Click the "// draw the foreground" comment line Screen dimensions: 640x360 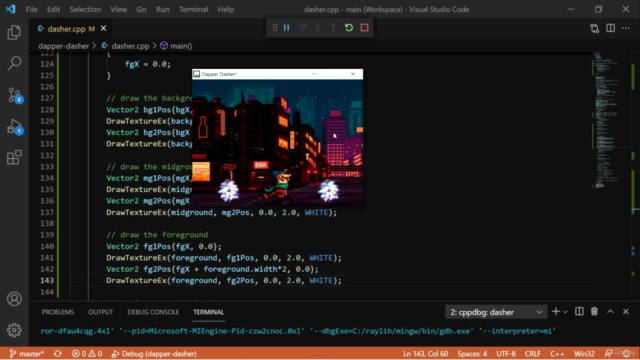tap(157, 235)
